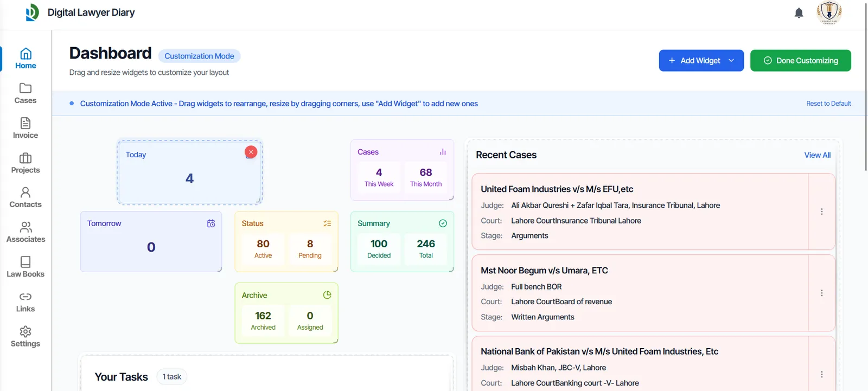This screenshot has height=391, width=868.
Task: Click the Cases widget bar chart icon
Action: [x=443, y=152]
